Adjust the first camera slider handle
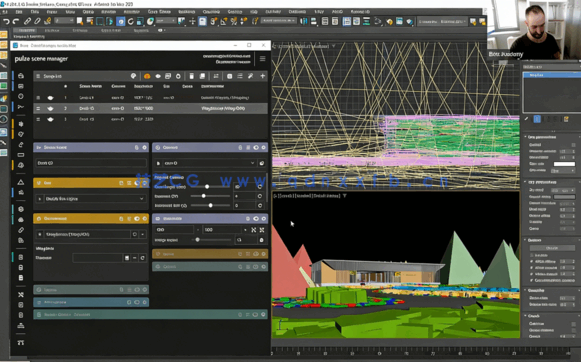 (x=207, y=186)
